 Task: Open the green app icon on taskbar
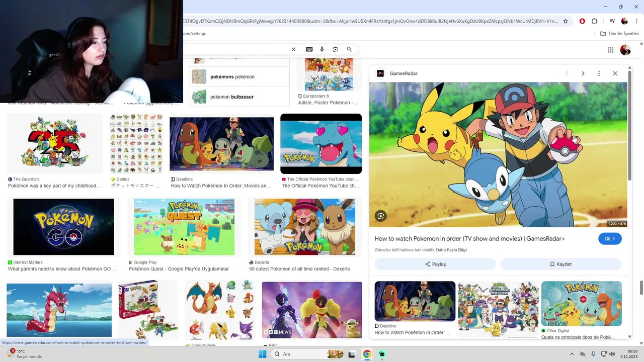point(382,354)
